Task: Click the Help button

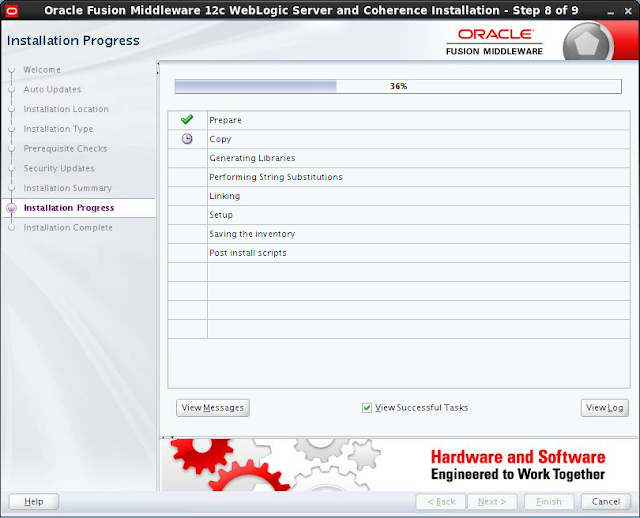Action: (x=34, y=502)
